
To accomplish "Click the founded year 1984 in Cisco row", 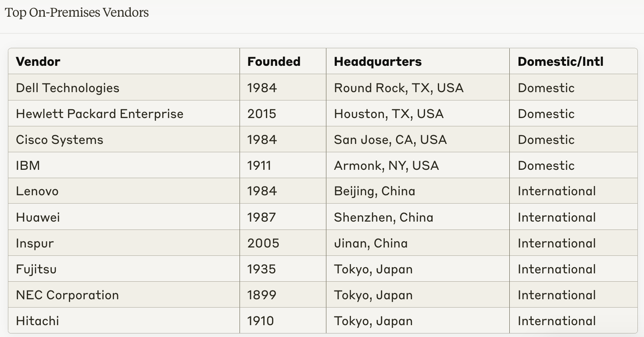I will [262, 140].
